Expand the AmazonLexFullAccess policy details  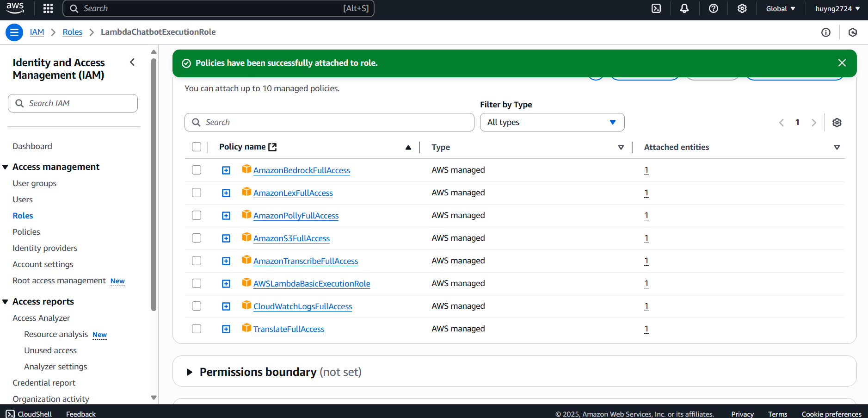tap(226, 193)
